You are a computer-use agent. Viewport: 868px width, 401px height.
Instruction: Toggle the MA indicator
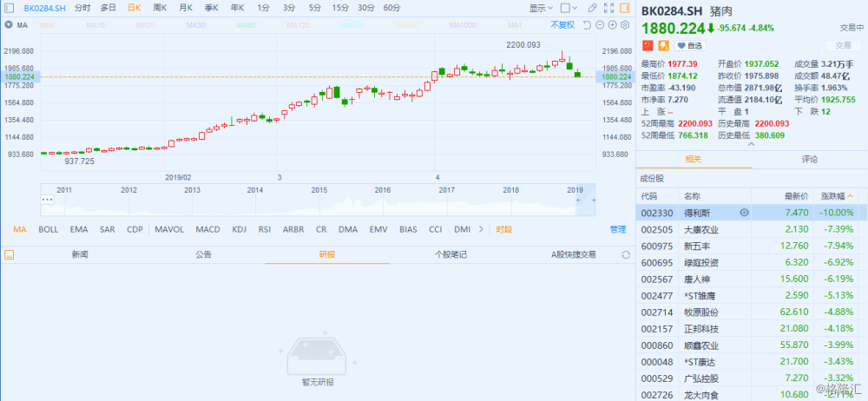click(20, 229)
